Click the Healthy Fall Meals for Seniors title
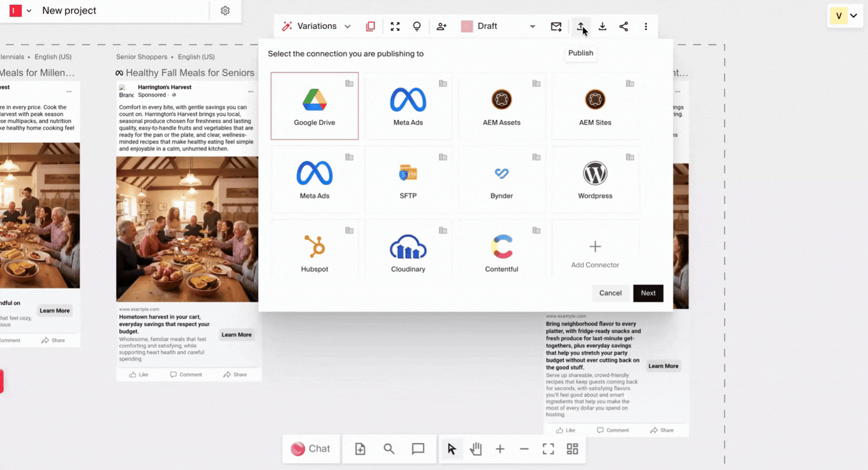The width and height of the screenshot is (868, 470). [190, 73]
